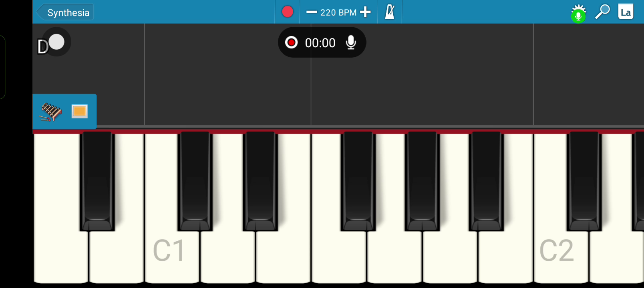Select the orange square view icon
644x288 pixels.
point(79,111)
